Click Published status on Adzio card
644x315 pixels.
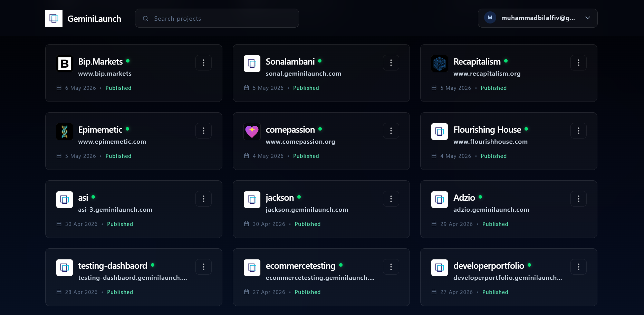495,224
